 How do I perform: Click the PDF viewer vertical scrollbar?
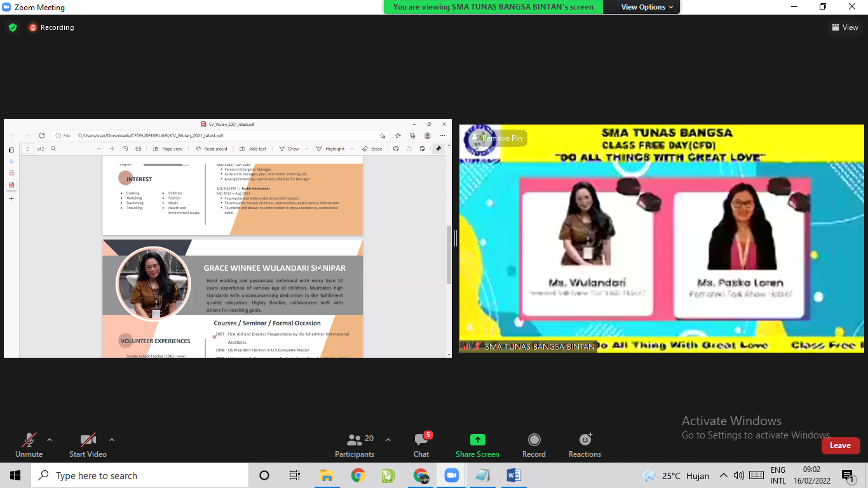449,254
